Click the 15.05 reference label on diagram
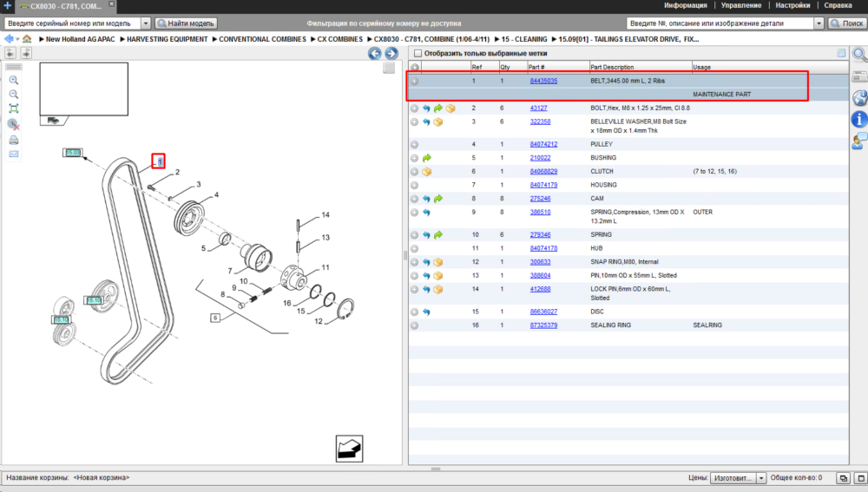Screen dimensions: 868x492 pos(73,153)
